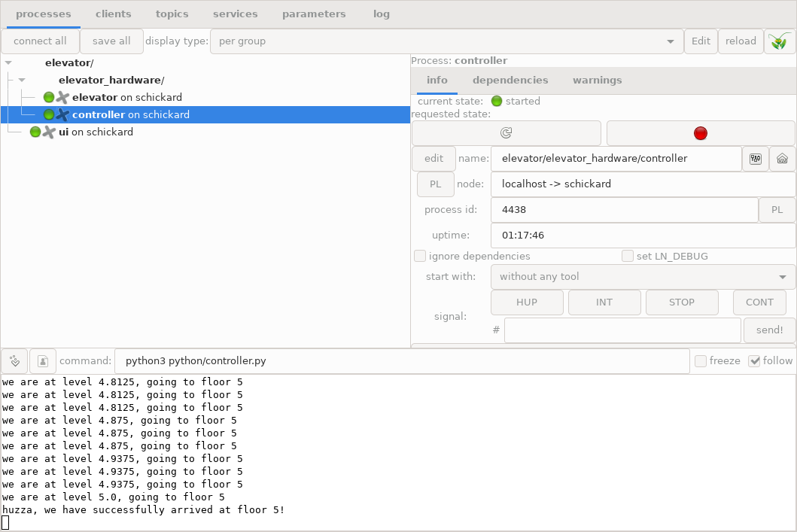This screenshot has height=532, width=797.
Task: Click the 'huzza, we have successfully arrived' log line
Action: pyautogui.click(x=143, y=509)
